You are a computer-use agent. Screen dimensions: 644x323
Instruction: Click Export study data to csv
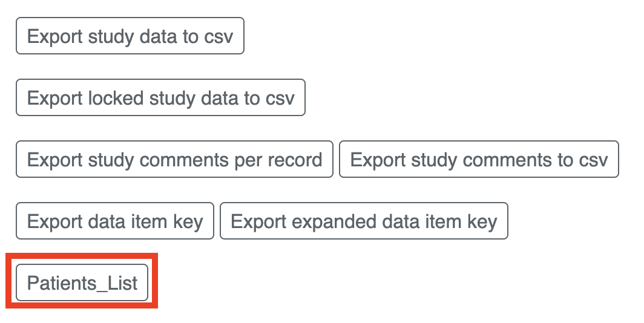coord(130,36)
